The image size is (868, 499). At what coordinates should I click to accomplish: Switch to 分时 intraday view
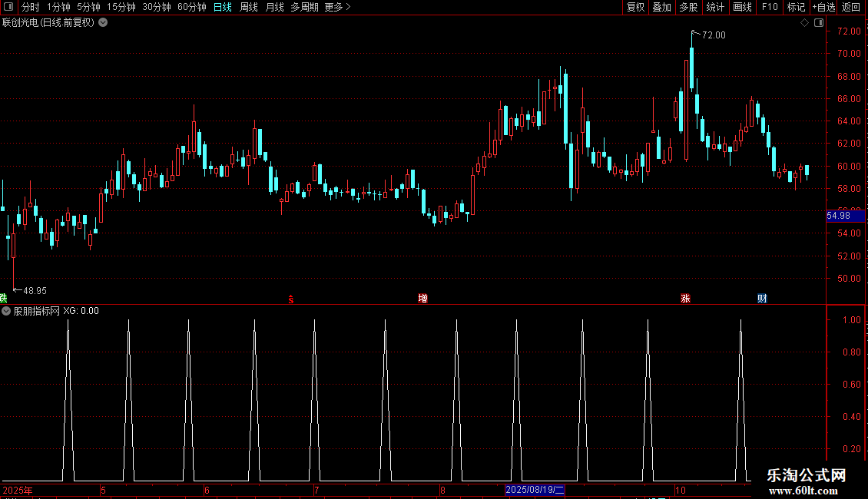click(31, 7)
